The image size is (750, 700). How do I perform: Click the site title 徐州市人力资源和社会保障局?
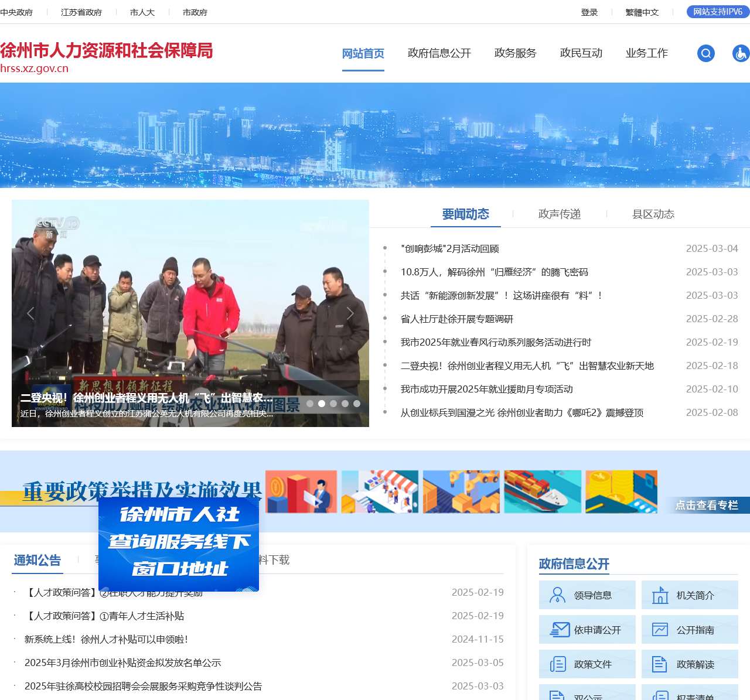point(107,50)
